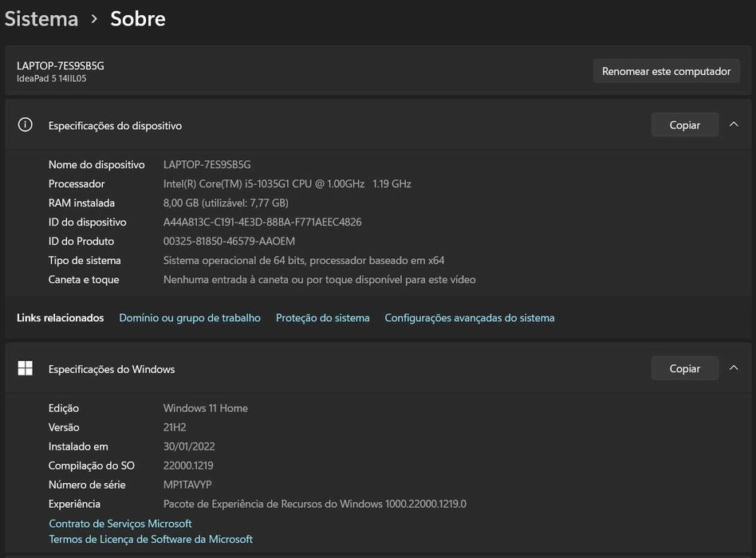The height and width of the screenshot is (558, 756).
Task: Select the Sistema operacional de 64 bits value
Action: click(304, 261)
